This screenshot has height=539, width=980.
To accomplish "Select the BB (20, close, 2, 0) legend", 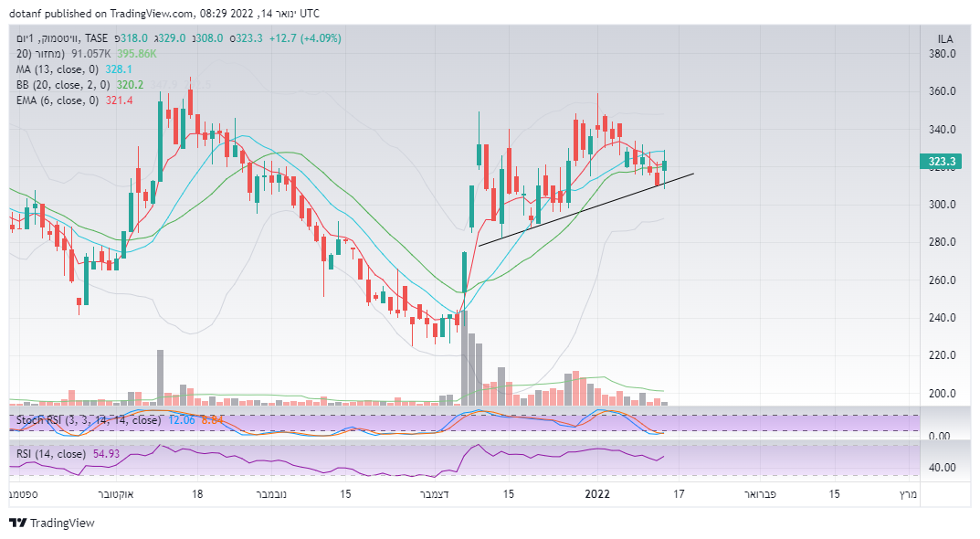I will pyautogui.click(x=63, y=85).
